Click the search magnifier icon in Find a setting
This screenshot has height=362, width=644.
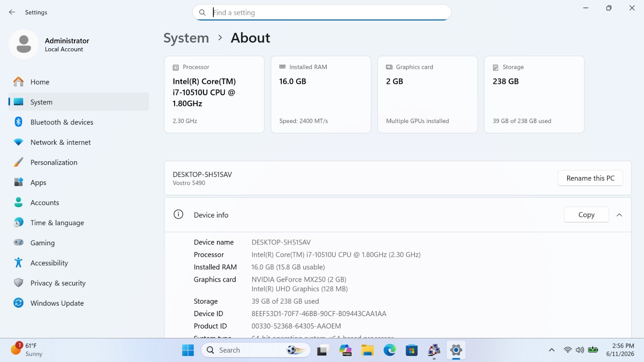coord(202,12)
